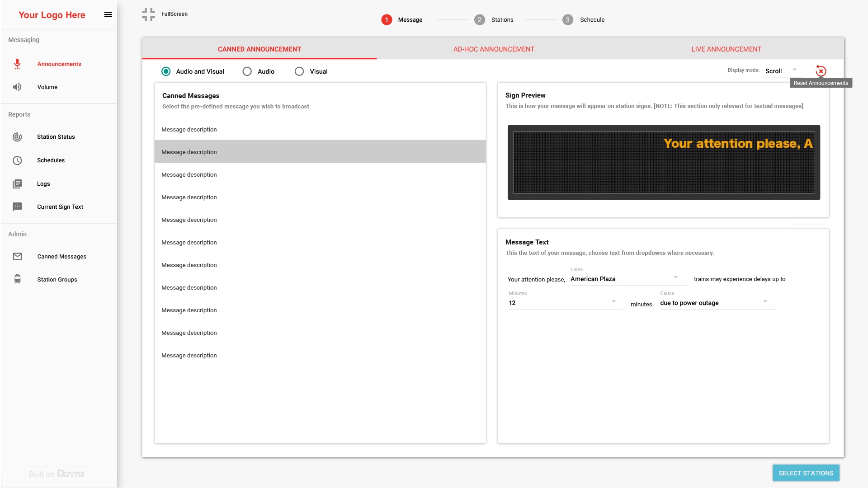The height and width of the screenshot is (488, 868).
Task: Go to step 1 Message
Action: click(x=401, y=20)
